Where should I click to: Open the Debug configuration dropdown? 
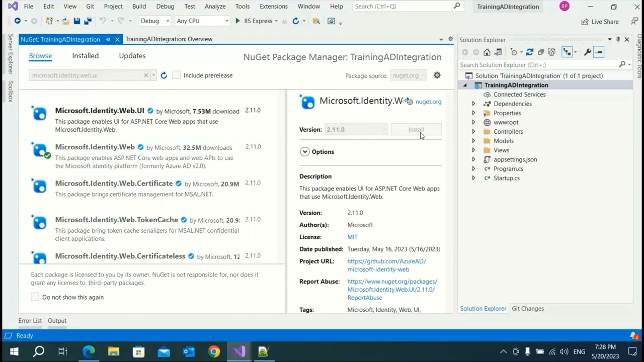pos(155,21)
